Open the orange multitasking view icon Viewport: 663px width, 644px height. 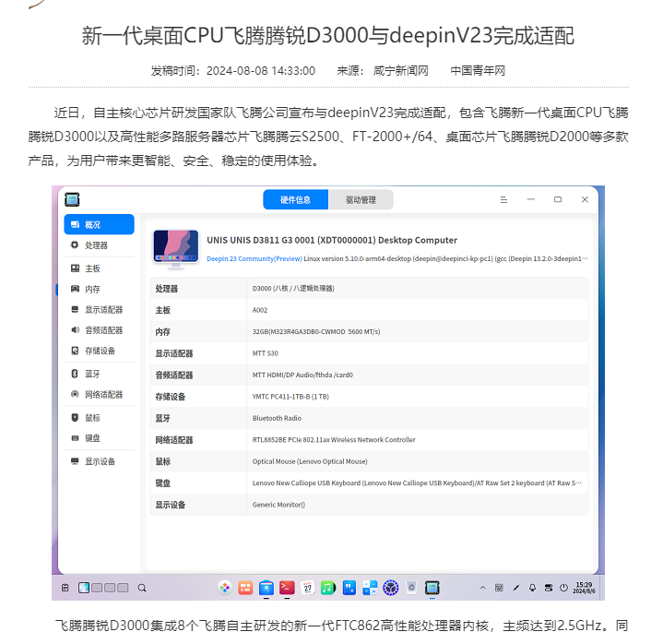click(x=245, y=588)
